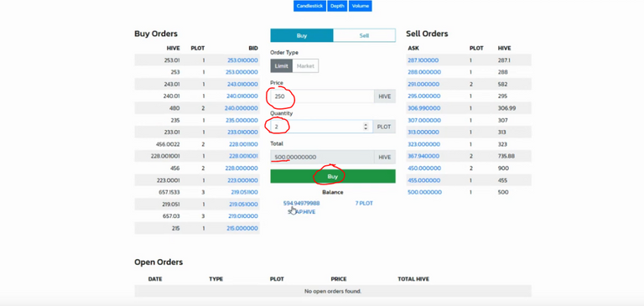Click the DATE column in Open Orders
Viewport: 644px width, 306px height.
point(155,279)
